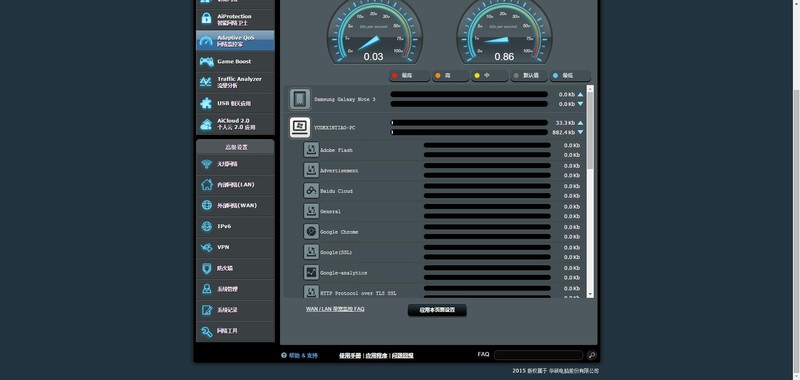This screenshot has height=380, width=800.
Task: Open the feedback link at the footer's right
Action: pos(403,356)
